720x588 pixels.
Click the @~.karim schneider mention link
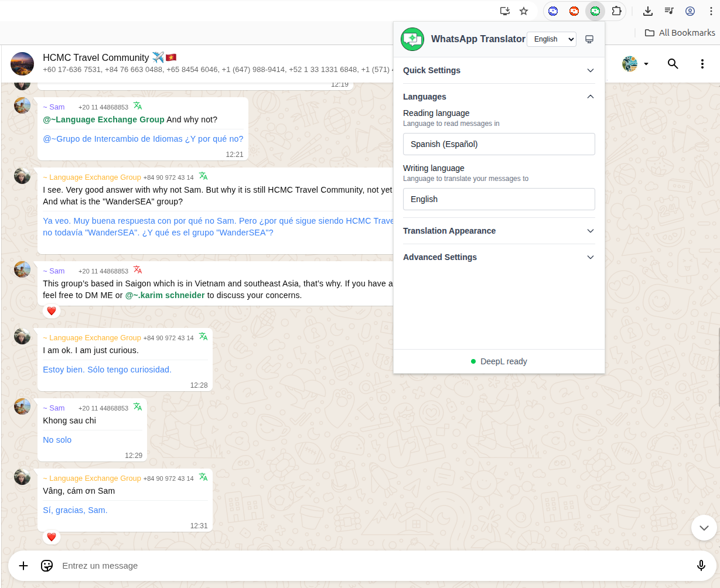pyautogui.click(x=165, y=295)
